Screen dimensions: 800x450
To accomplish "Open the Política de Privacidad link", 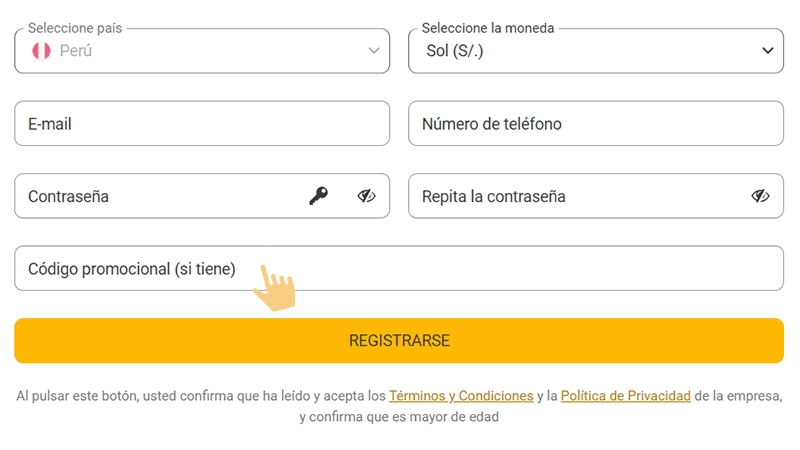I will (x=625, y=396).
